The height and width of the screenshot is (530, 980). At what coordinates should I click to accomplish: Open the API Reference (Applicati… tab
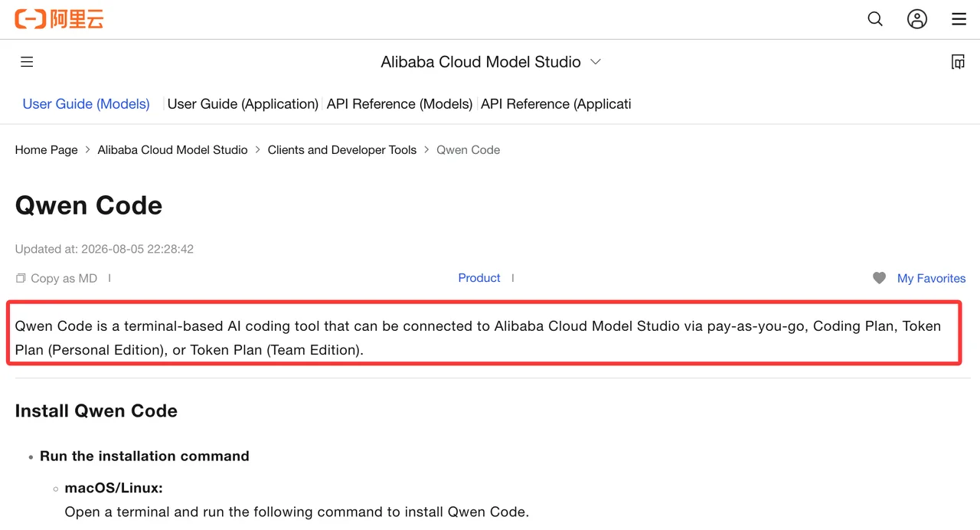pyautogui.click(x=556, y=104)
